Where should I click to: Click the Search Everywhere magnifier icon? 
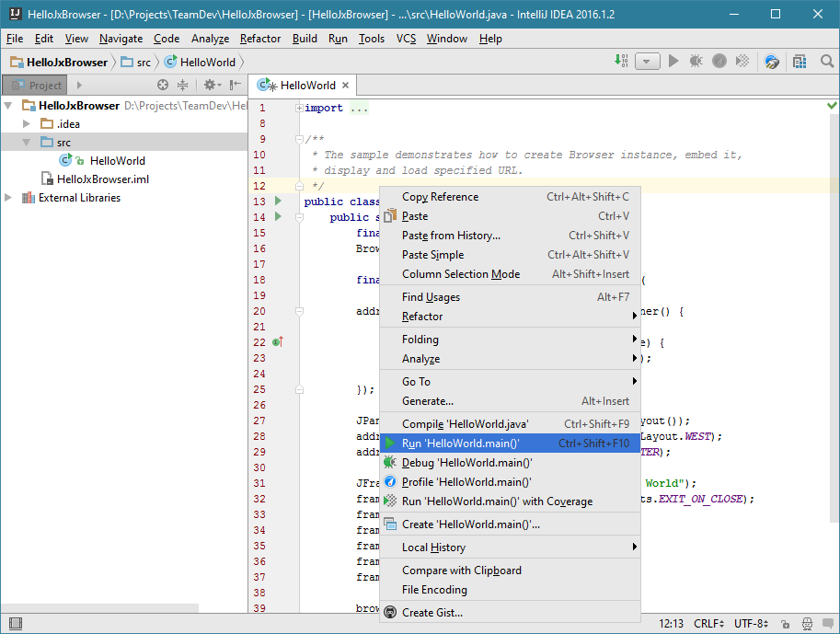coord(826,62)
